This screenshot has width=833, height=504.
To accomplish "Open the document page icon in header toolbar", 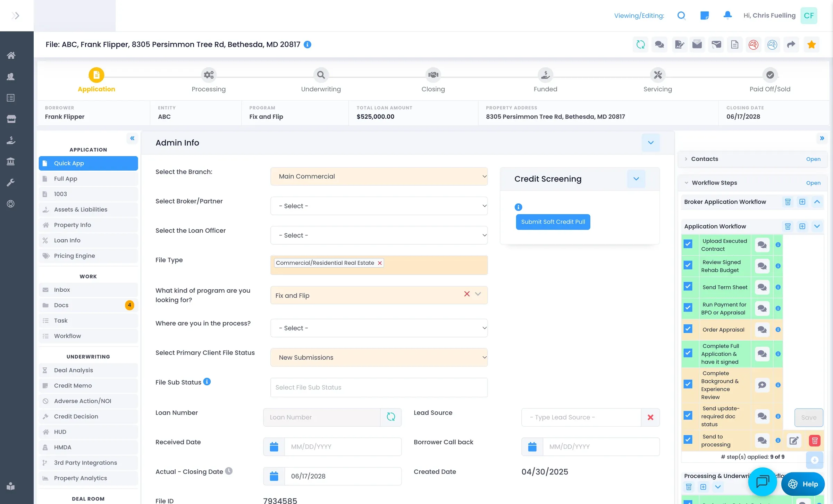I will pos(734,44).
